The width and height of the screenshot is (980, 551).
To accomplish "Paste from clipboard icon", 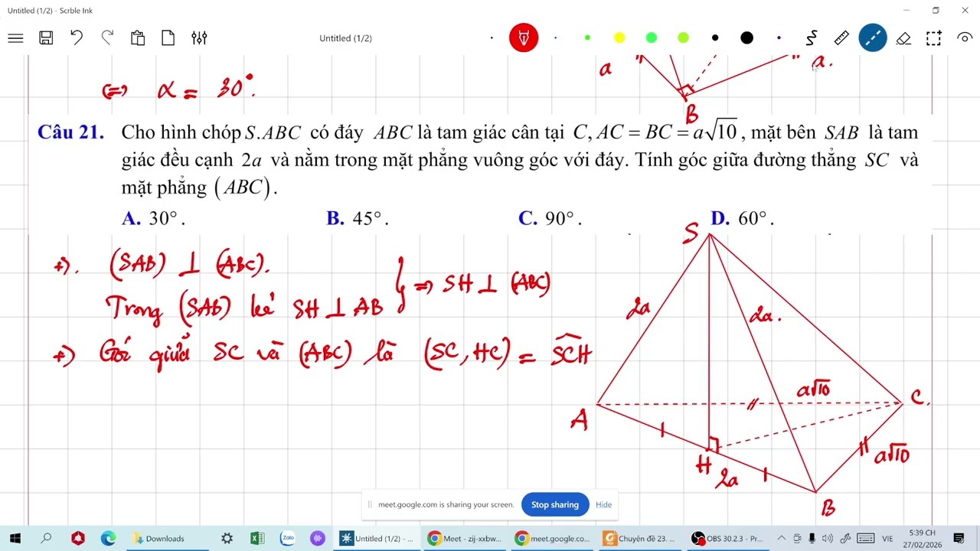I will tap(138, 38).
